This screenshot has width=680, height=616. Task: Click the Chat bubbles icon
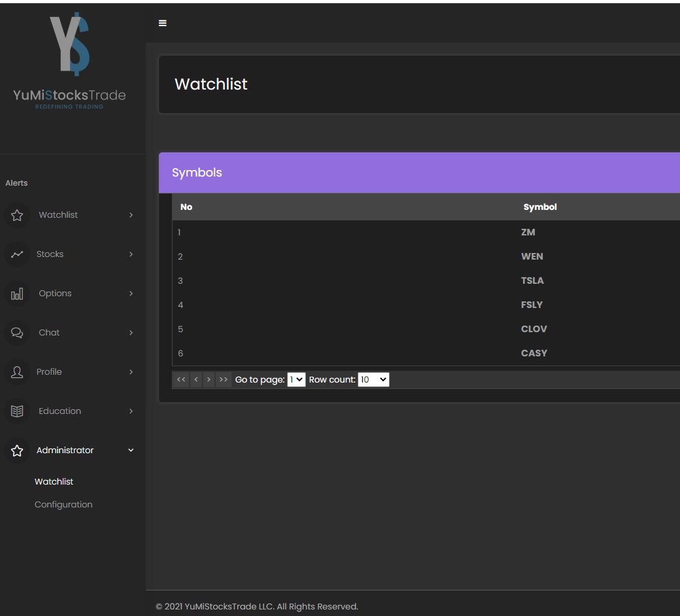(17, 333)
